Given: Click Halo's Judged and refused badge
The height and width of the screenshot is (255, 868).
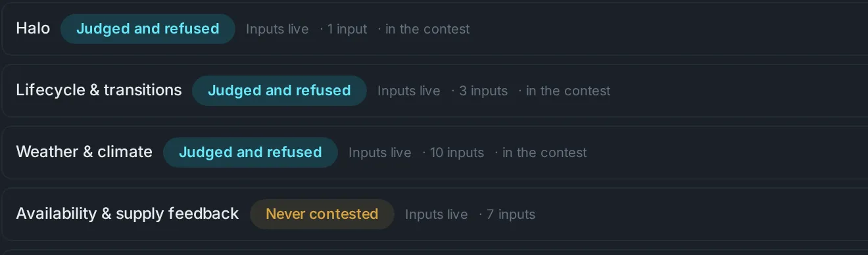Looking at the screenshot, I should (148, 29).
